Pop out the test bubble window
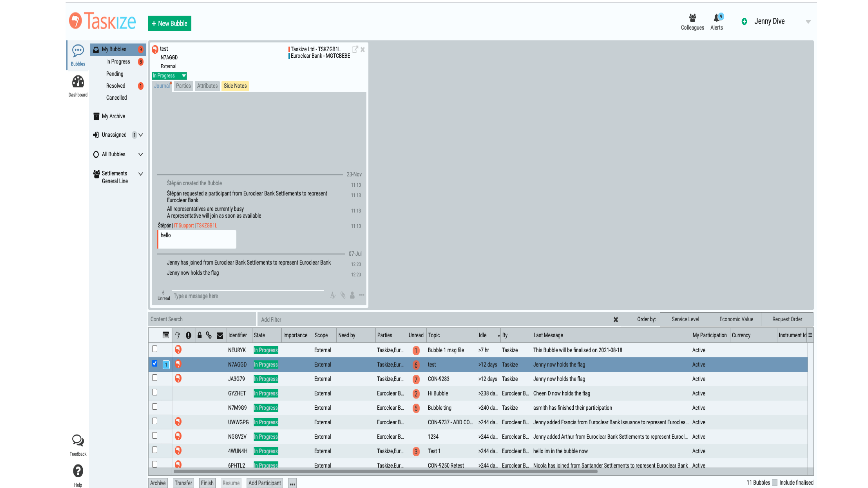This screenshot has width=868, height=488. [x=354, y=49]
